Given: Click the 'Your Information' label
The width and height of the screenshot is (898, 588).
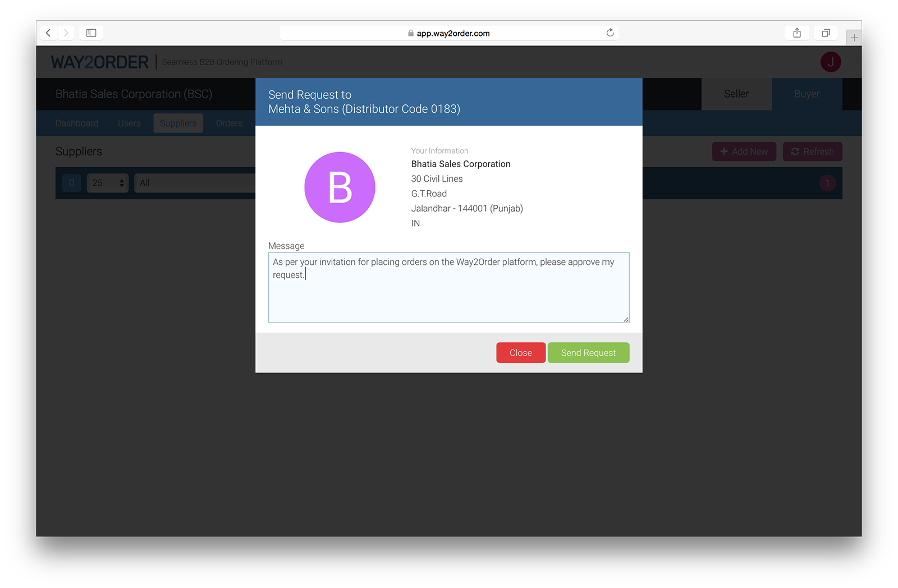Looking at the screenshot, I should click(x=439, y=151).
